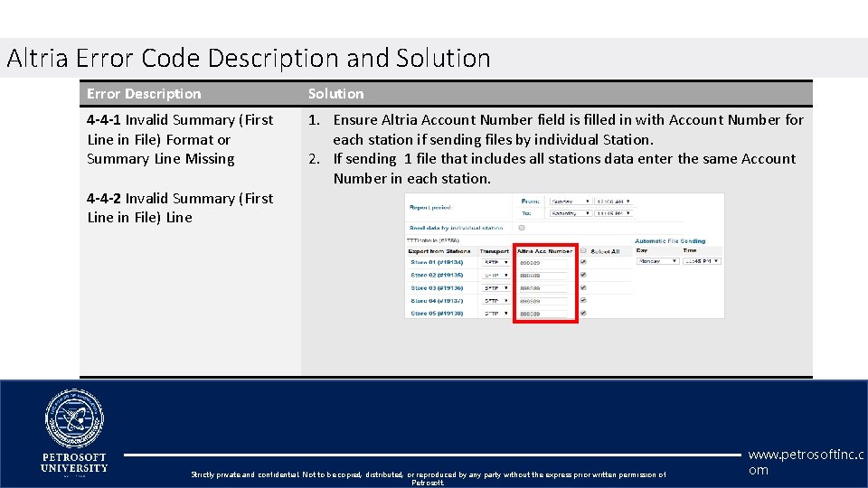Uncheck the Store 05 (#19138) checkbox
Screen dimensions: 868x488
(x=583, y=314)
